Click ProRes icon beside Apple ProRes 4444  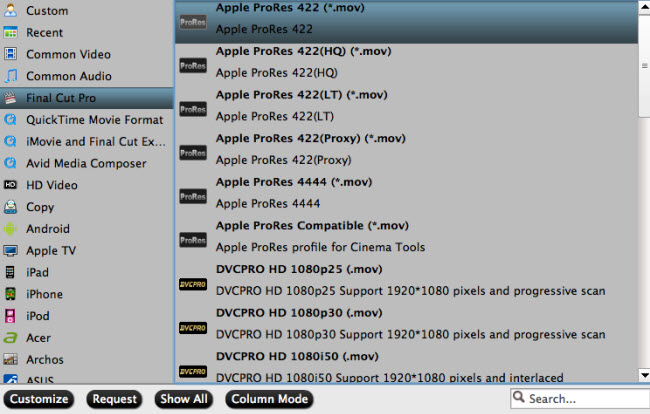193,196
